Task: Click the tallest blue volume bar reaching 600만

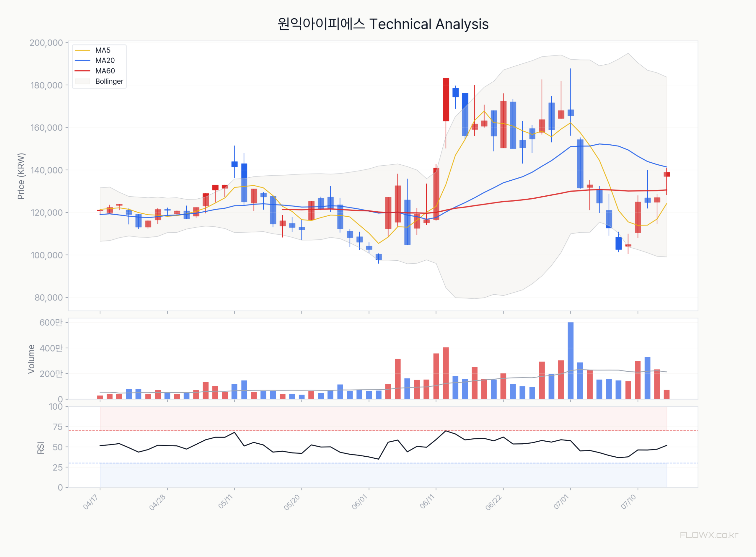Action: tap(571, 361)
